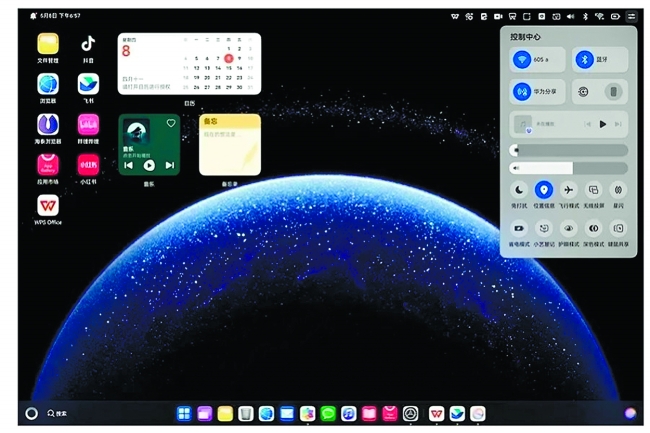Launch 飞书 from the desktop
This screenshot has height=433, width=650.
click(x=88, y=84)
